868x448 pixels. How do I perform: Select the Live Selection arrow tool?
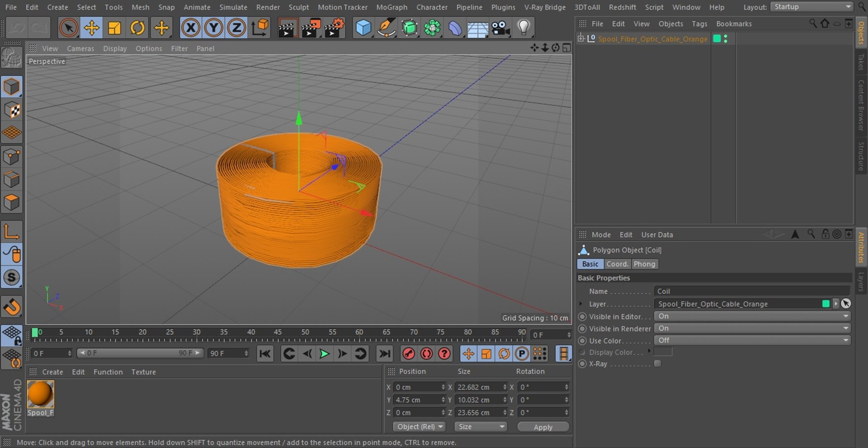point(68,28)
